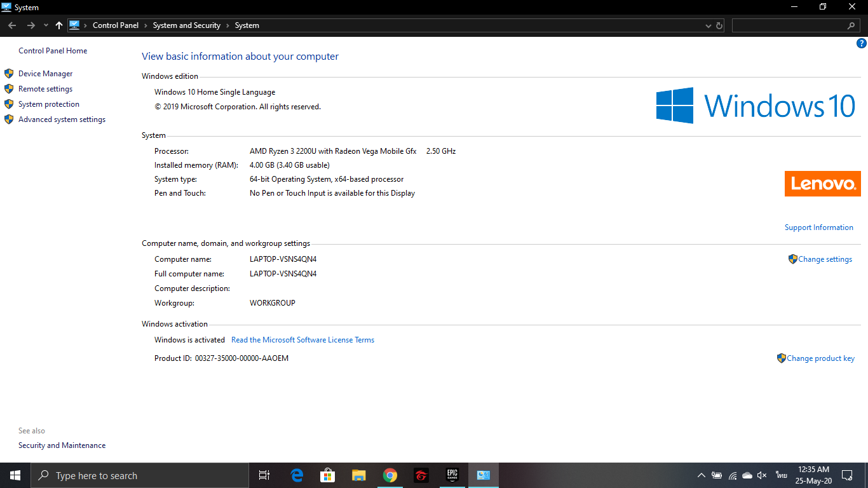Click the active System window taskbar icon
Image resolution: width=868 pixels, height=488 pixels.
[x=484, y=475]
